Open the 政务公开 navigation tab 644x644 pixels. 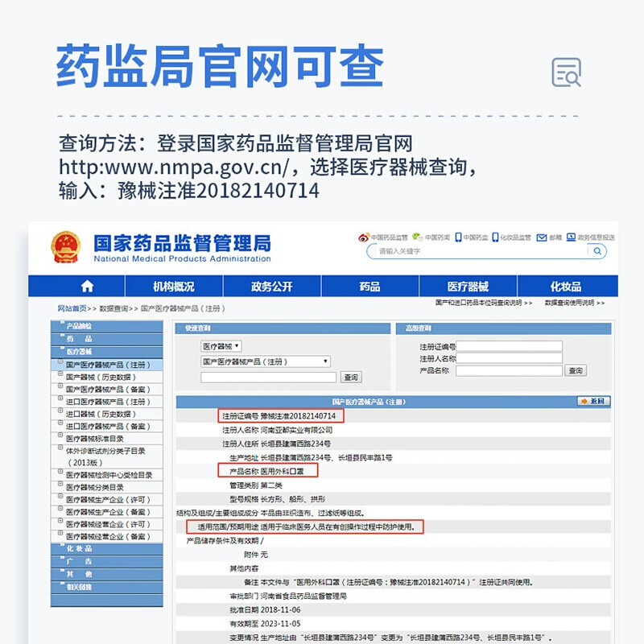271,287
